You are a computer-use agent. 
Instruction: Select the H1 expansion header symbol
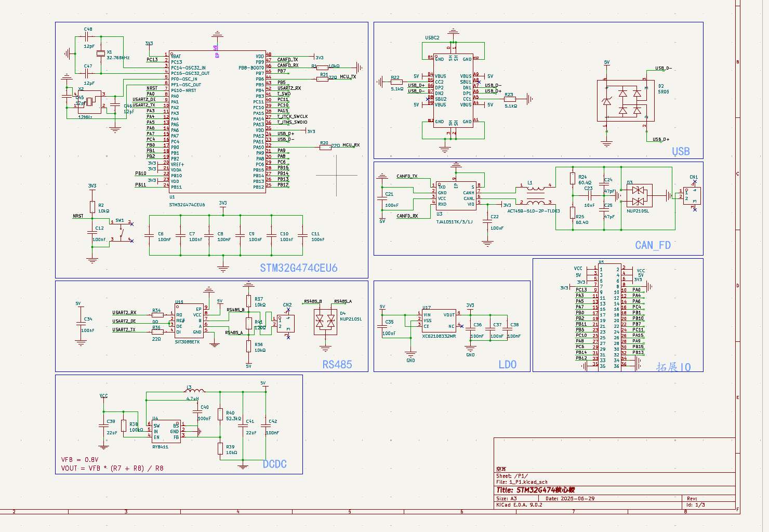tap(609, 317)
